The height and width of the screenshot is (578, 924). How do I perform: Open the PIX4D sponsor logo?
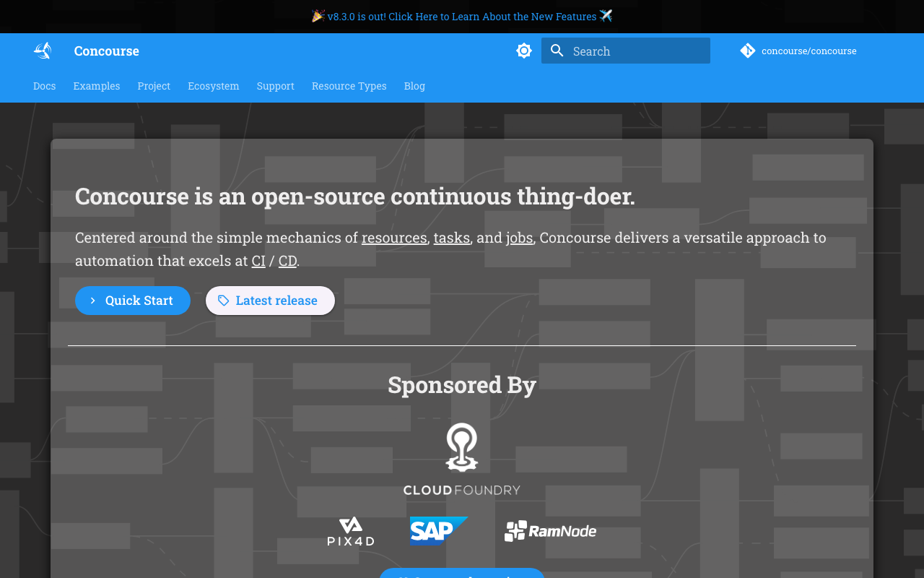pyautogui.click(x=351, y=531)
